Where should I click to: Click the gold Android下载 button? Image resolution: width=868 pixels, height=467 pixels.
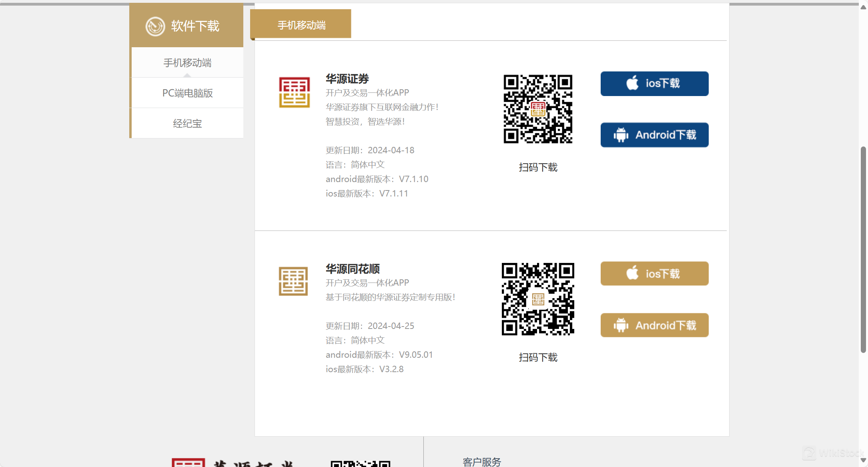(x=654, y=325)
